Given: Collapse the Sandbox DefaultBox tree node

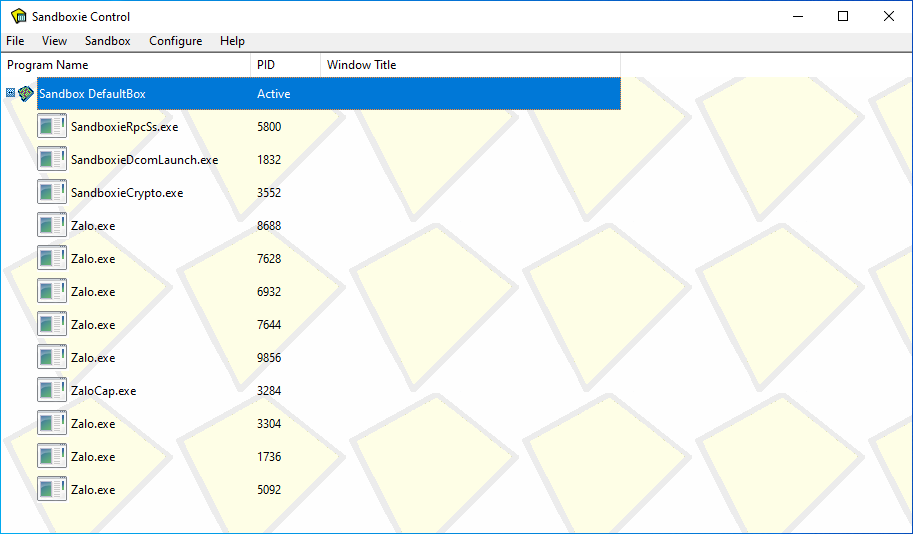Looking at the screenshot, I should pyautogui.click(x=10, y=93).
